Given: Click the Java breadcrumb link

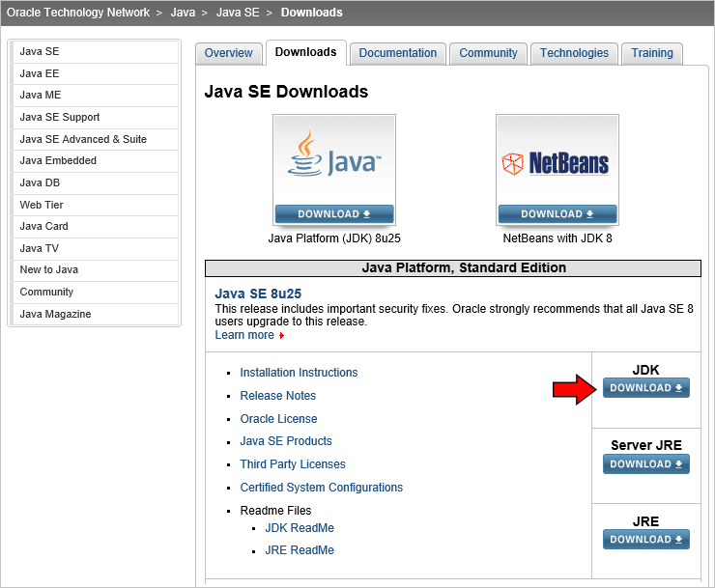Looking at the screenshot, I should 183,13.
